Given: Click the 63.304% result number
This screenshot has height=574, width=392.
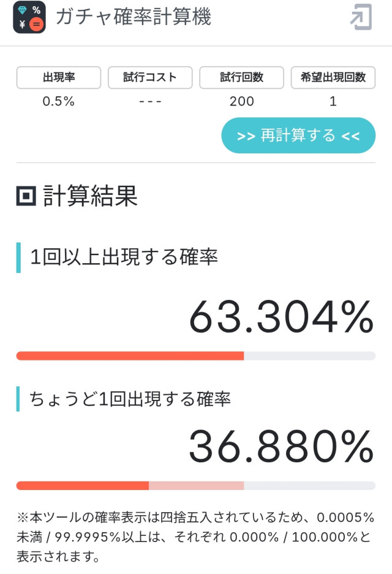Looking at the screenshot, I should (x=281, y=316).
